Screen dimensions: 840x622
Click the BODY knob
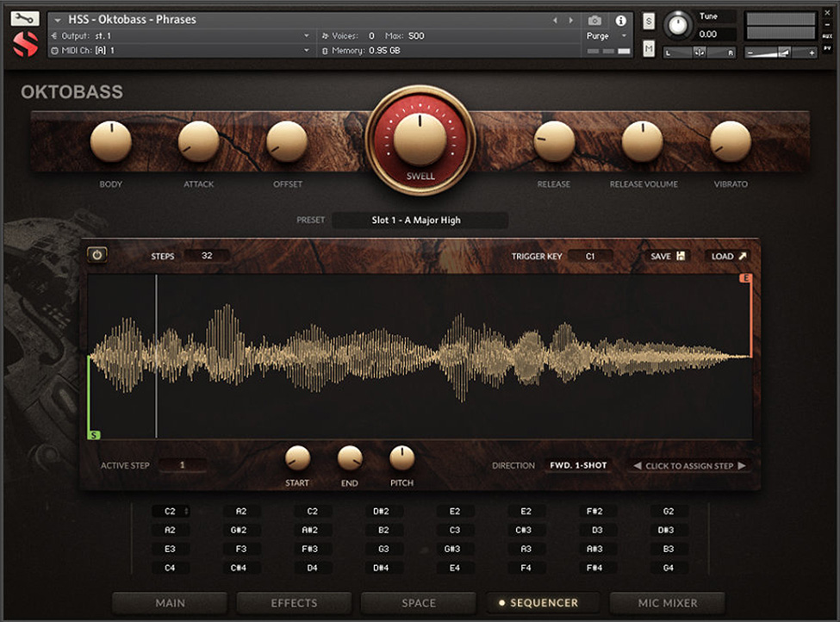point(111,141)
